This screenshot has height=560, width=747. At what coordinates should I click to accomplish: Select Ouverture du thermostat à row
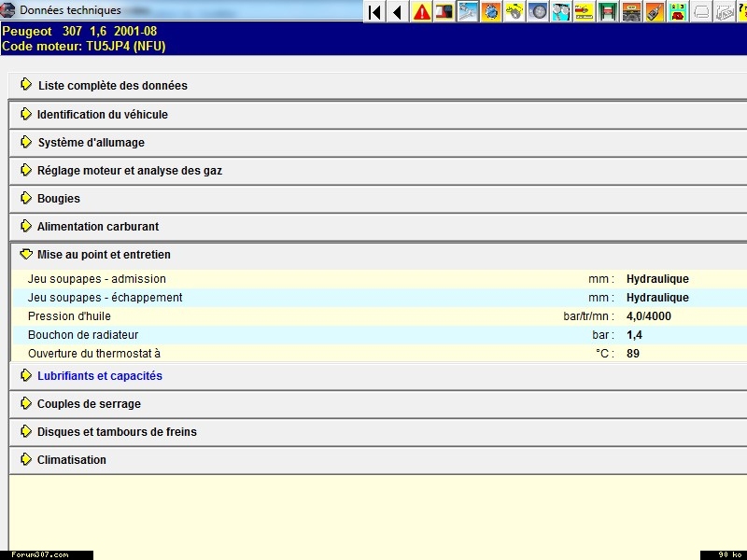(x=379, y=354)
